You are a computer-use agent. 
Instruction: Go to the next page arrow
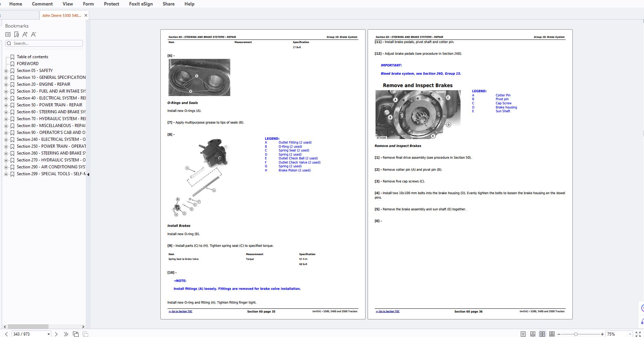[56, 334]
